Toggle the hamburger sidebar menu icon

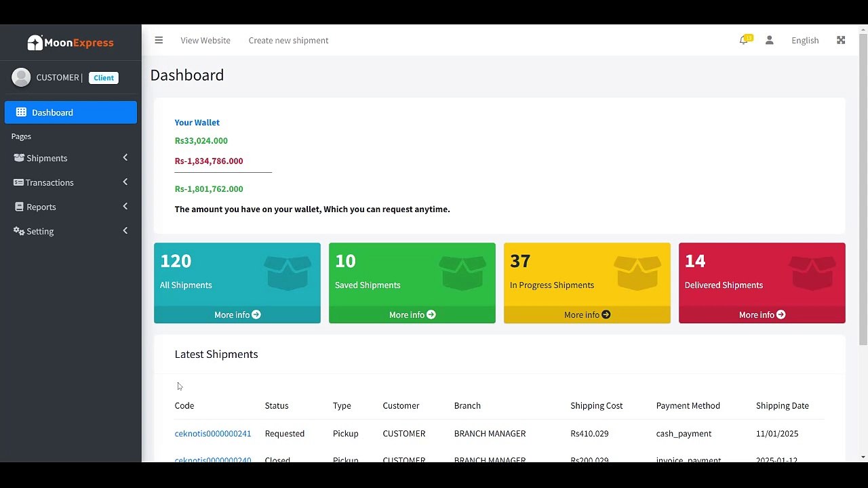tap(159, 40)
